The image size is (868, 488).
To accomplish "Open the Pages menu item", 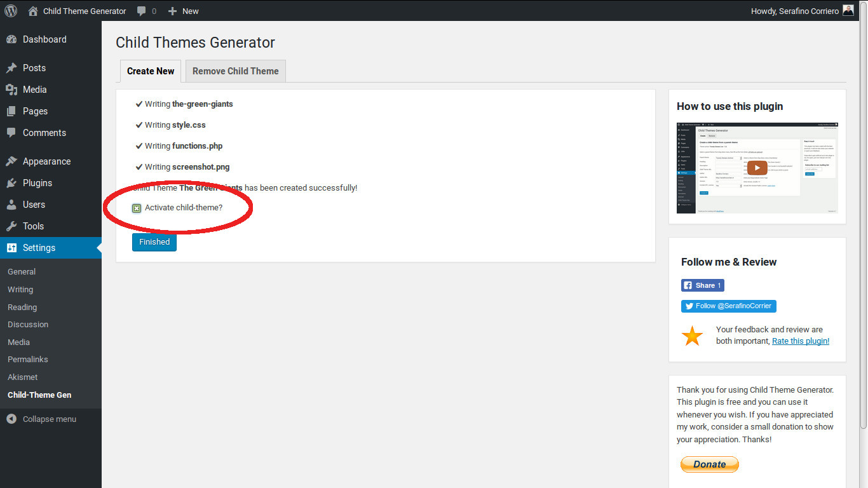I will [51, 111].
